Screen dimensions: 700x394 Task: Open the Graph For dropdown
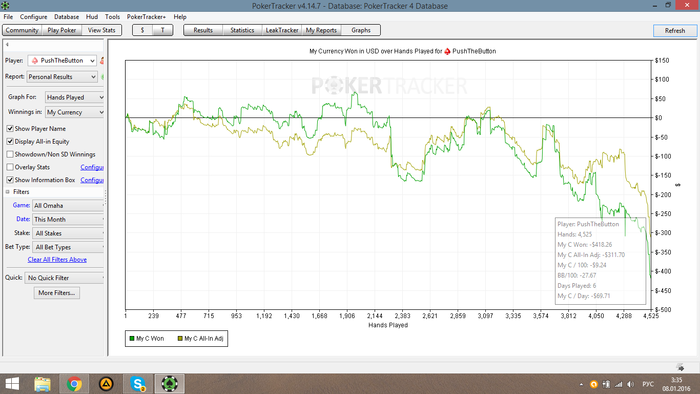pos(75,97)
